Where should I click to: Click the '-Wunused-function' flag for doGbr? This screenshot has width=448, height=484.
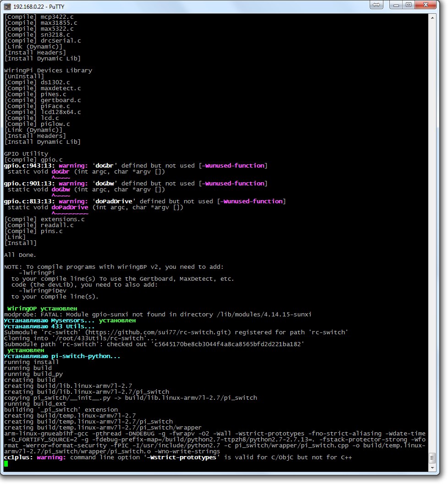(233, 165)
